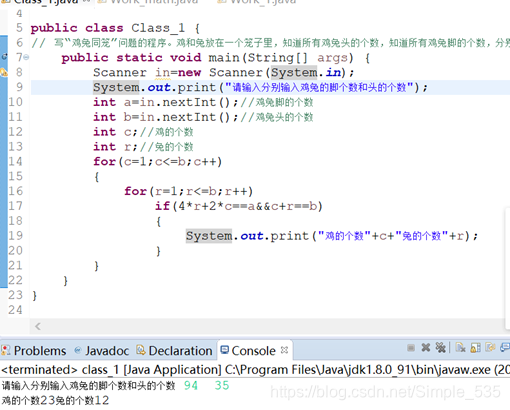Image resolution: width=510 pixels, height=410 pixels.
Task: Click the console output line ending in 12
Action: 55,400
